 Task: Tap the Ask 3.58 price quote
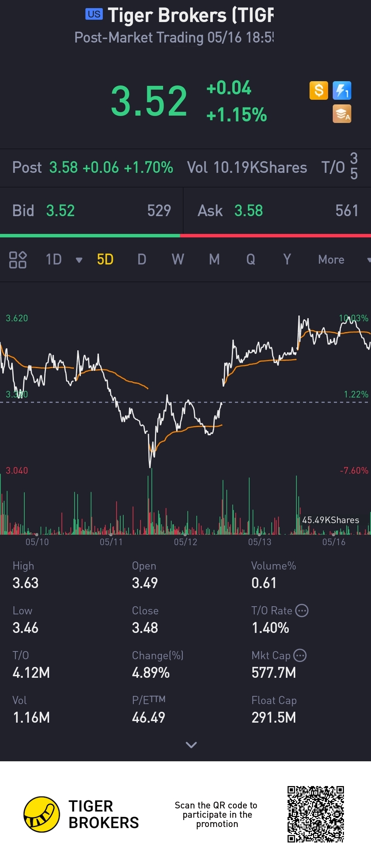[248, 211]
